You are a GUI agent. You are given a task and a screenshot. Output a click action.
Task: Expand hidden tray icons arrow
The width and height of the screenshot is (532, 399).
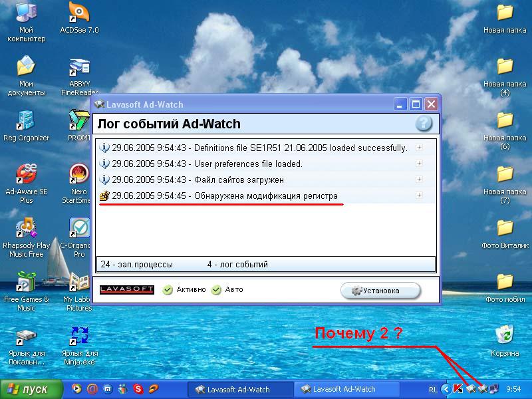pos(446,389)
